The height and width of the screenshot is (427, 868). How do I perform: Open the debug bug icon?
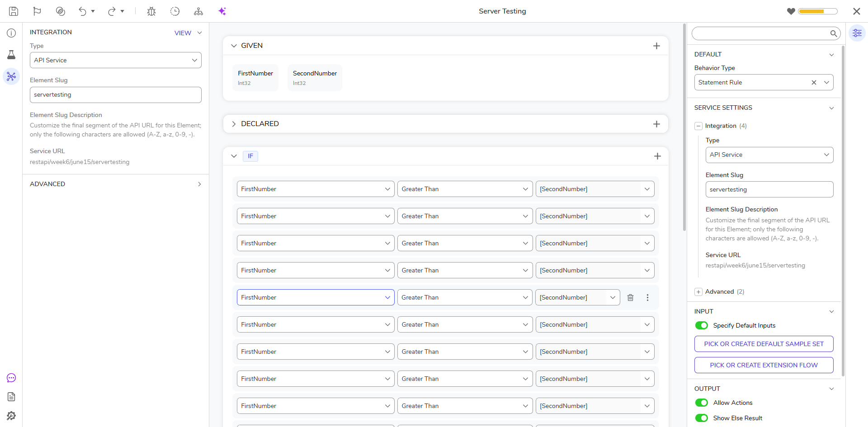pos(151,11)
